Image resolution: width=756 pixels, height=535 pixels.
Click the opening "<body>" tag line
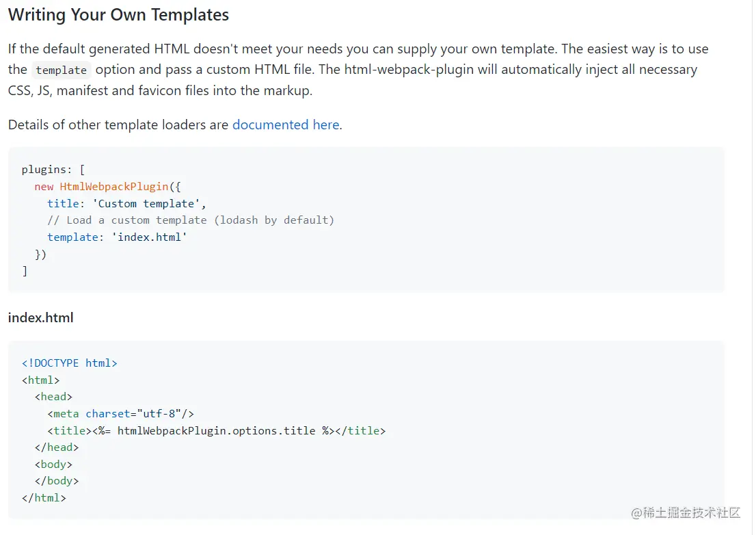[53, 464]
